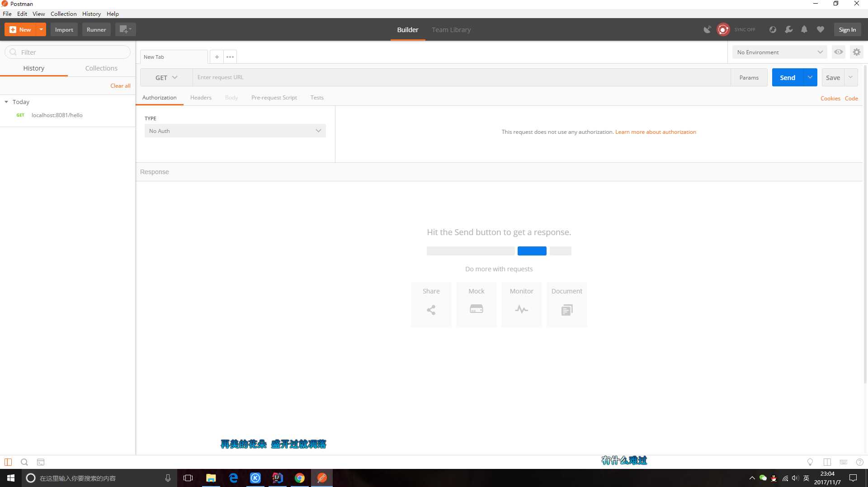The width and height of the screenshot is (868, 487).
Task: Open the tab options ellipsis menu
Action: (230, 57)
